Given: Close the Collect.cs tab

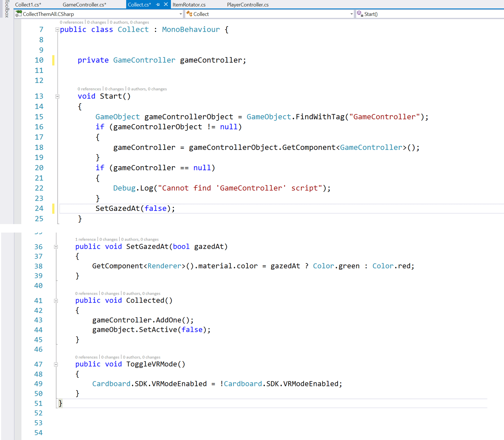Looking at the screenshot, I should tap(166, 4).
